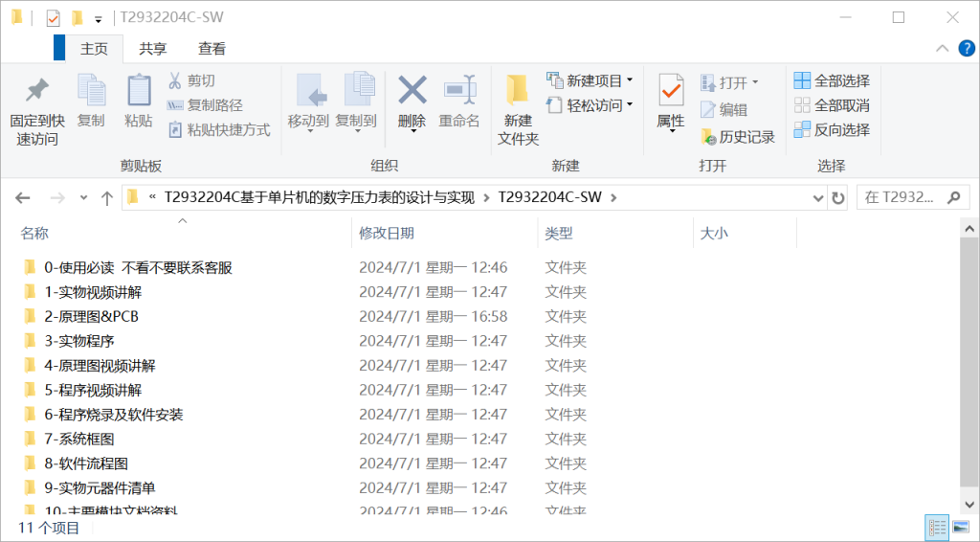This screenshot has width=980, height=542.
Task: Click the Back navigation arrow
Action: [23, 198]
